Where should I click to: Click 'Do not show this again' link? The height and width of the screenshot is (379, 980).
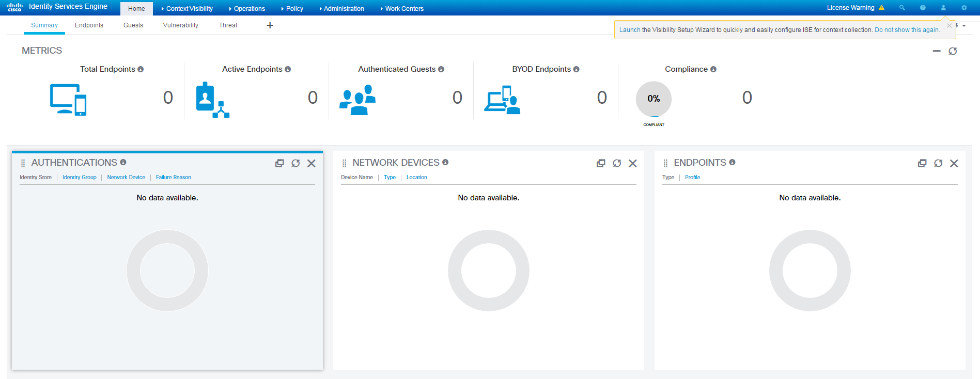click(x=907, y=30)
